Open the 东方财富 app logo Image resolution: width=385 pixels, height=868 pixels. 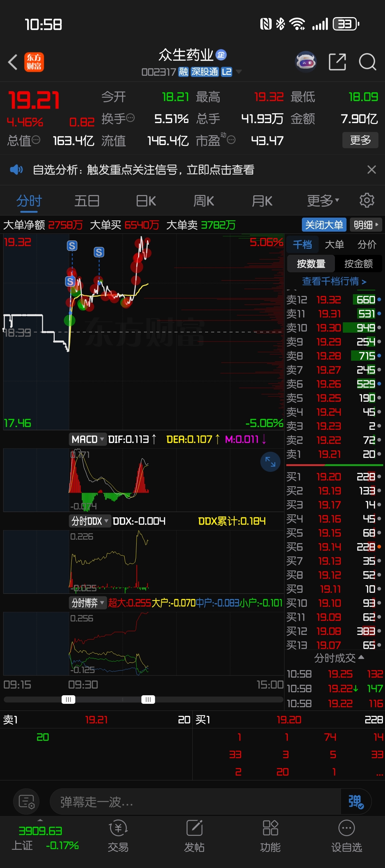click(34, 62)
